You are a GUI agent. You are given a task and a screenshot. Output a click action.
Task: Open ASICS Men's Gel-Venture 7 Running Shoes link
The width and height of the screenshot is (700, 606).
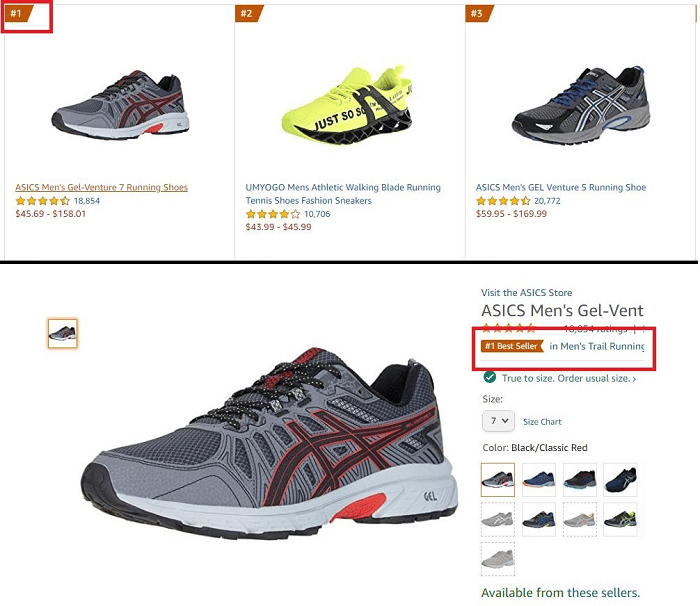click(101, 188)
